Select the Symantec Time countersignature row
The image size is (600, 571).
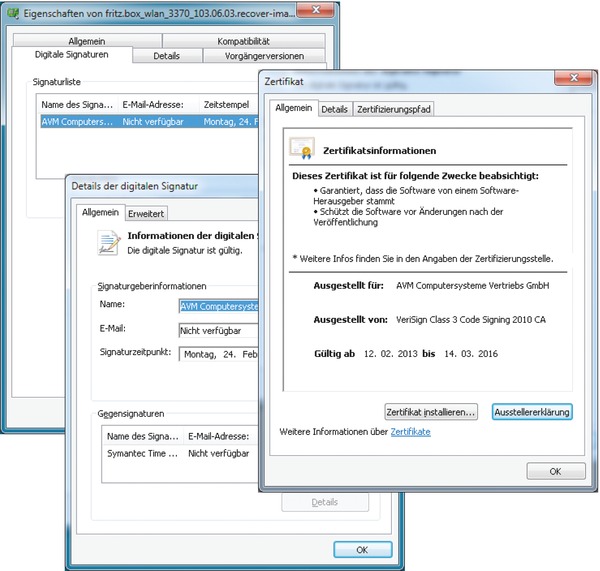coord(180,454)
